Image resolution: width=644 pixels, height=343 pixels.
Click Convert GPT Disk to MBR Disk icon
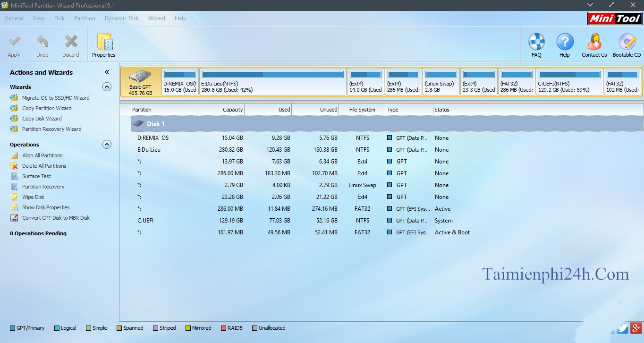pyautogui.click(x=14, y=218)
